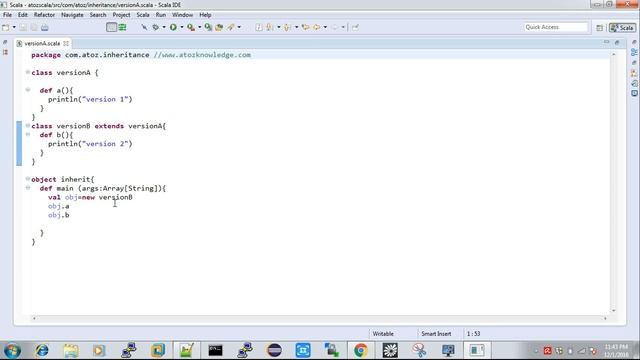Click the New file toolbar icon

click(x=6, y=27)
